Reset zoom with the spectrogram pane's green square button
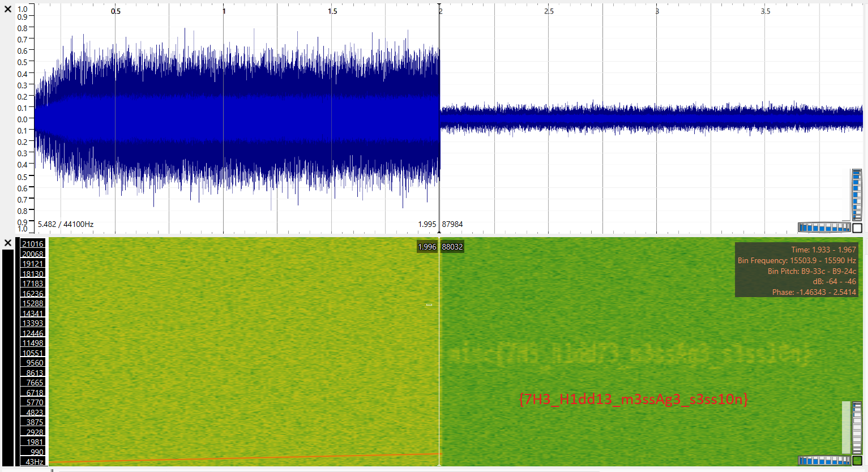Viewport: 868px width, 472px height. pyautogui.click(x=857, y=461)
